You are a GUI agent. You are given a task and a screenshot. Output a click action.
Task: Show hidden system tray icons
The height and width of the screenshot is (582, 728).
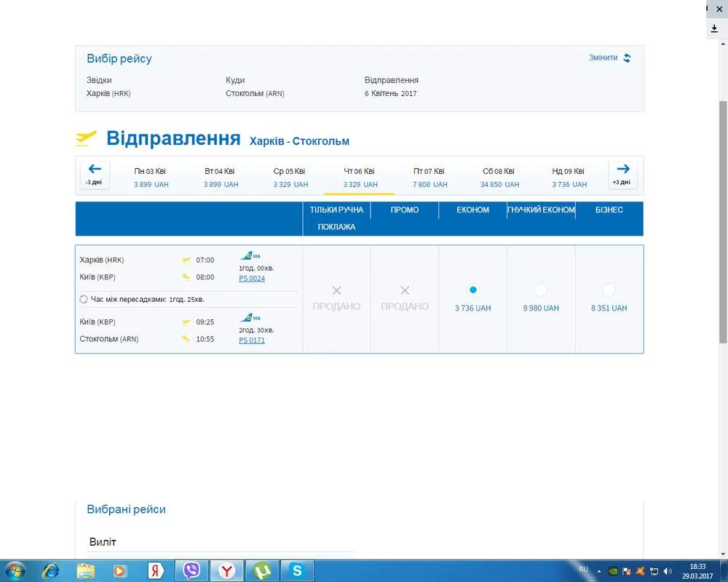[598, 571]
